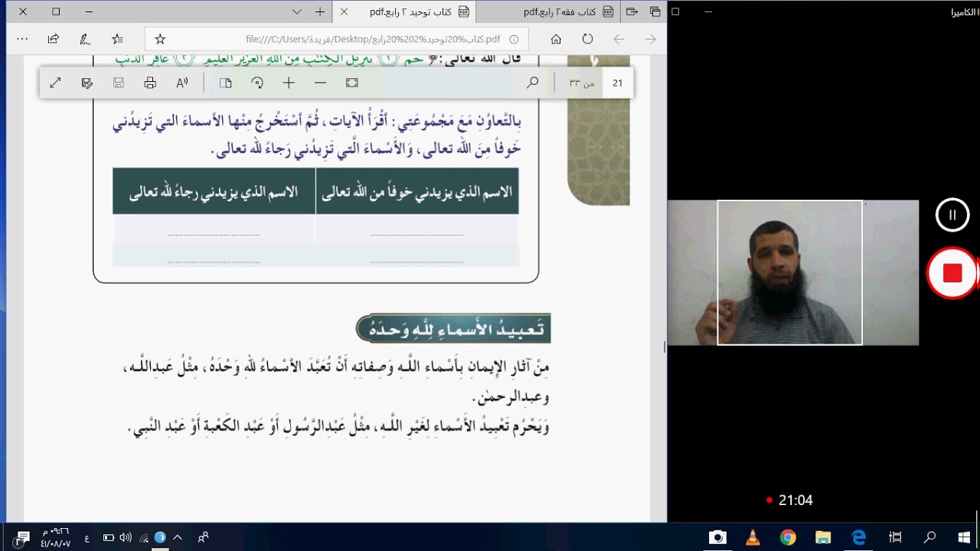Click table header الاسم الذي يزيدني رجاءً لله تعالى
This screenshot has height=551, width=980.
point(214,191)
